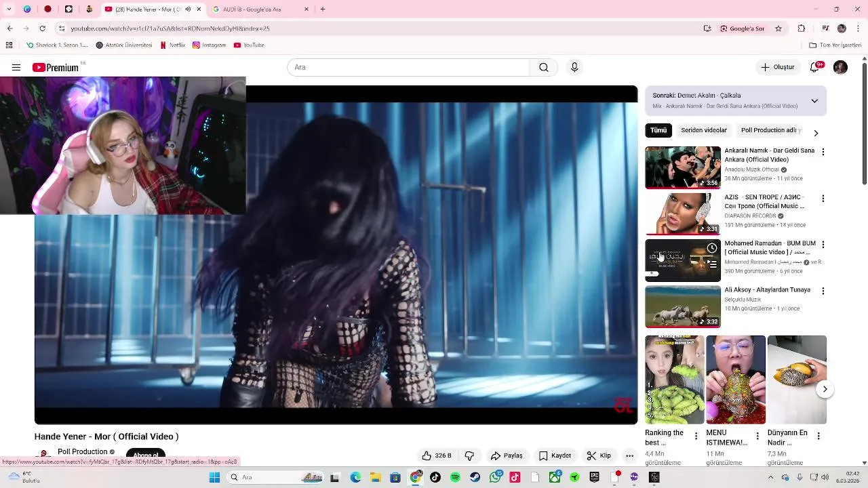Open the Oluştur create menu
The width and height of the screenshot is (868, 488).
tap(777, 67)
